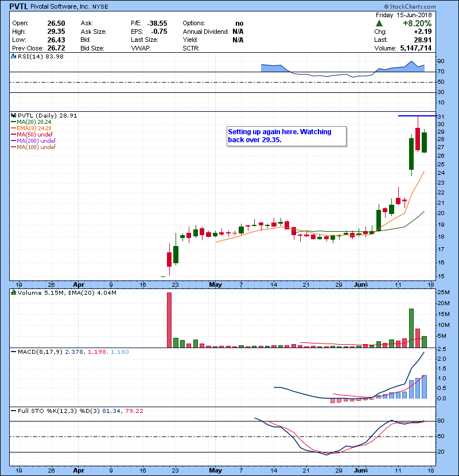The height and width of the screenshot is (476, 459).
Task: Click the stochastic %D value 79.22
Action: click(x=134, y=411)
